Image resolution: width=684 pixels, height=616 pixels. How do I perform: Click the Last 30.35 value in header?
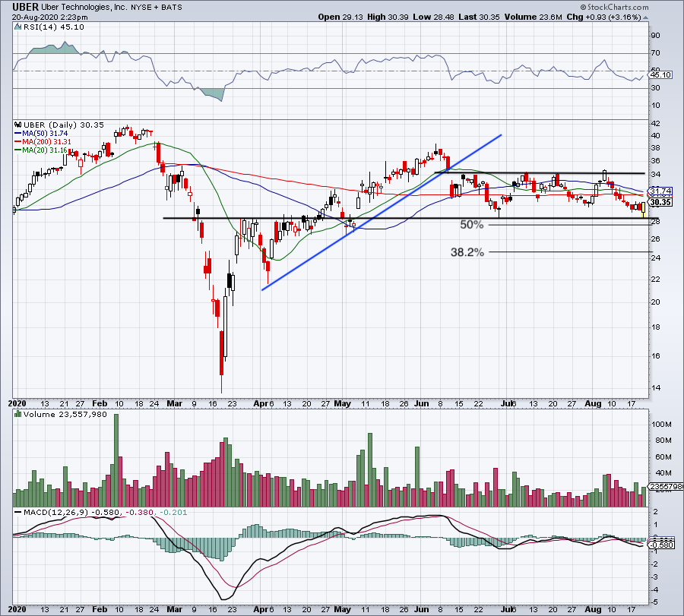[479, 17]
